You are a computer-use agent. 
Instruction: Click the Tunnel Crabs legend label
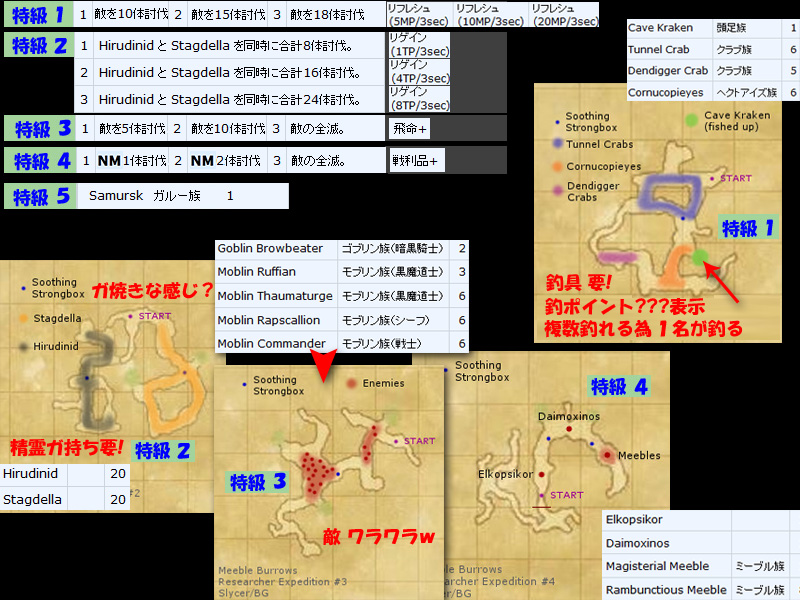point(599,144)
